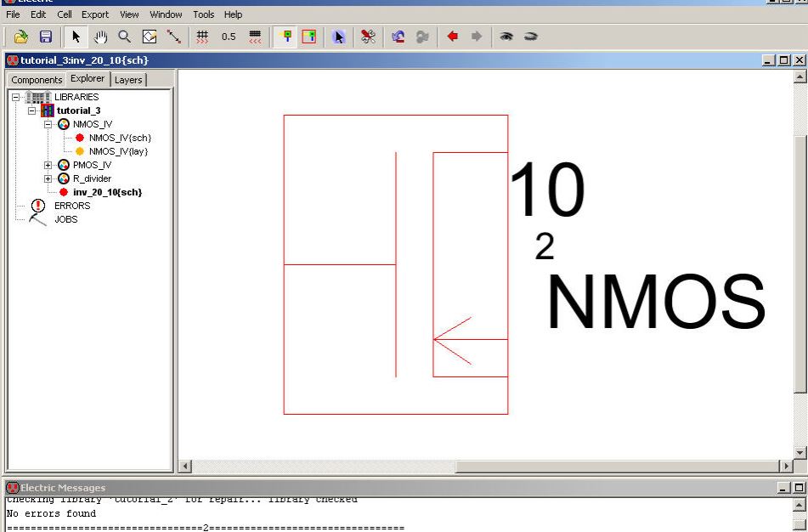The width and height of the screenshot is (808, 532).
Task: Open the NMOS_IV{lay} cell
Action: [x=118, y=151]
